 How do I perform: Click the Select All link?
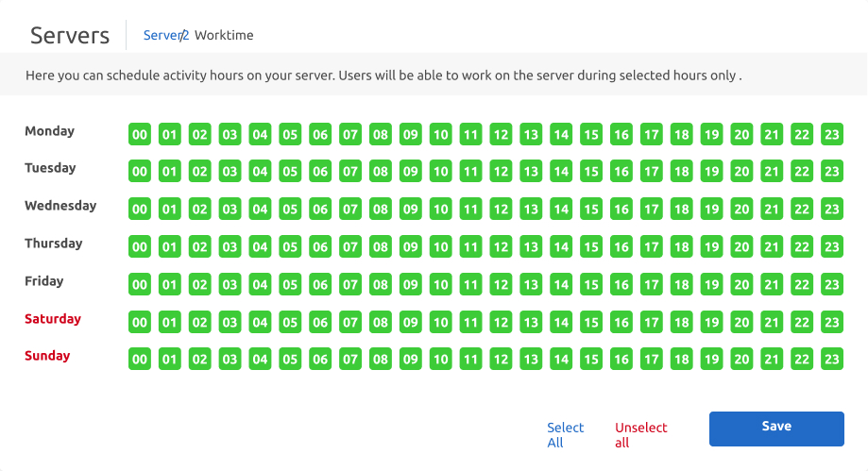[x=565, y=435]
